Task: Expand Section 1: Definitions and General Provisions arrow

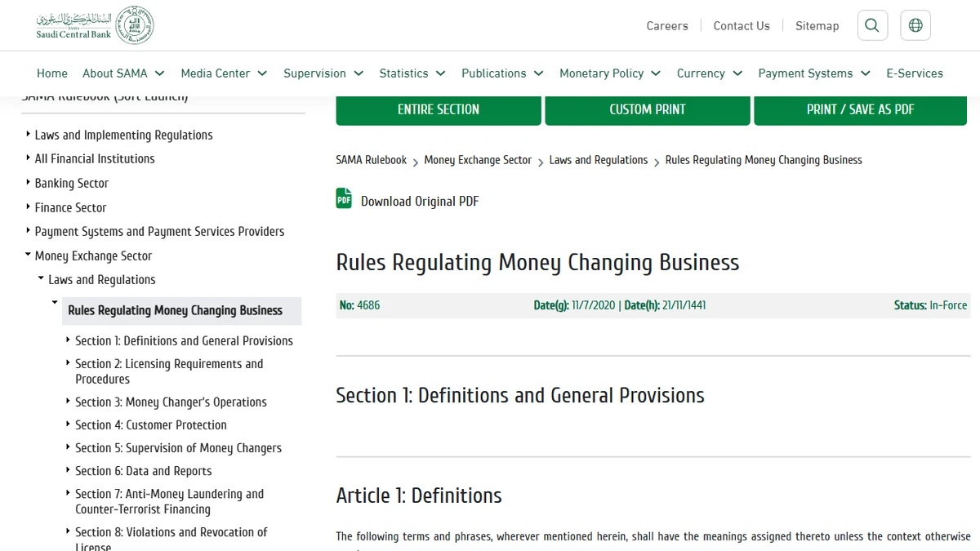Action: point(68,340)
